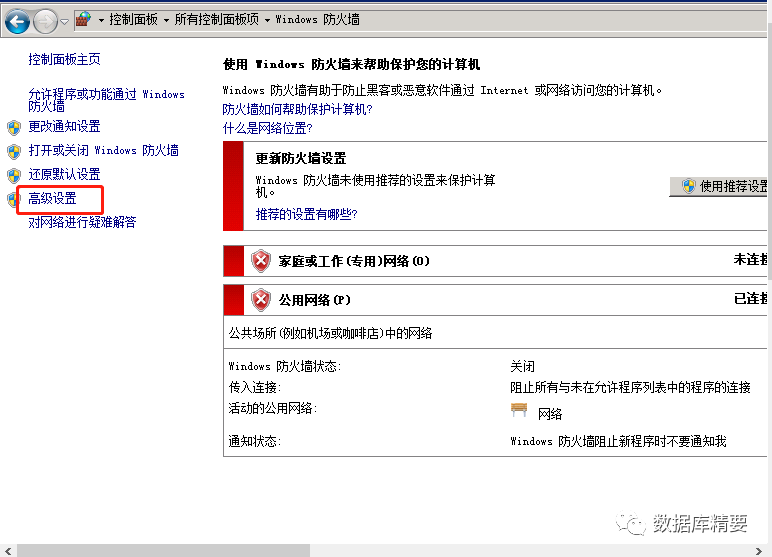772x557 pixels.
Task: Open 还原默认设置 link
Action: [x=64, y=174]
